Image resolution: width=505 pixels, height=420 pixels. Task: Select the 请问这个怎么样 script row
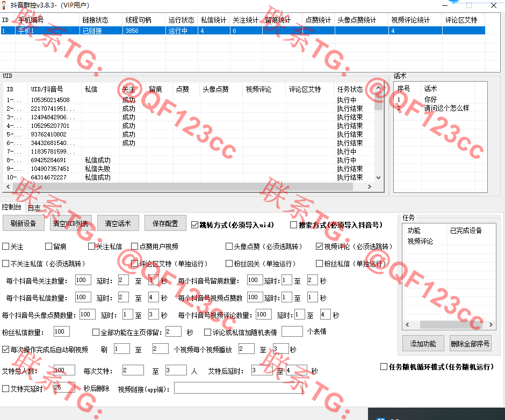point(440,108)
